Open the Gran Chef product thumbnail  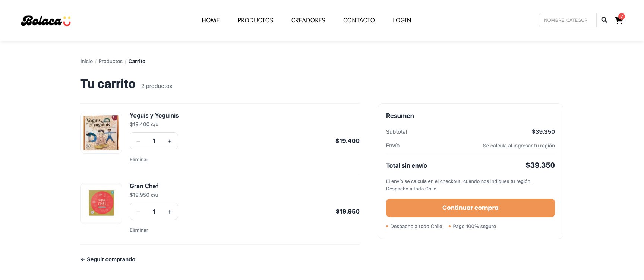tap(101, 203)
